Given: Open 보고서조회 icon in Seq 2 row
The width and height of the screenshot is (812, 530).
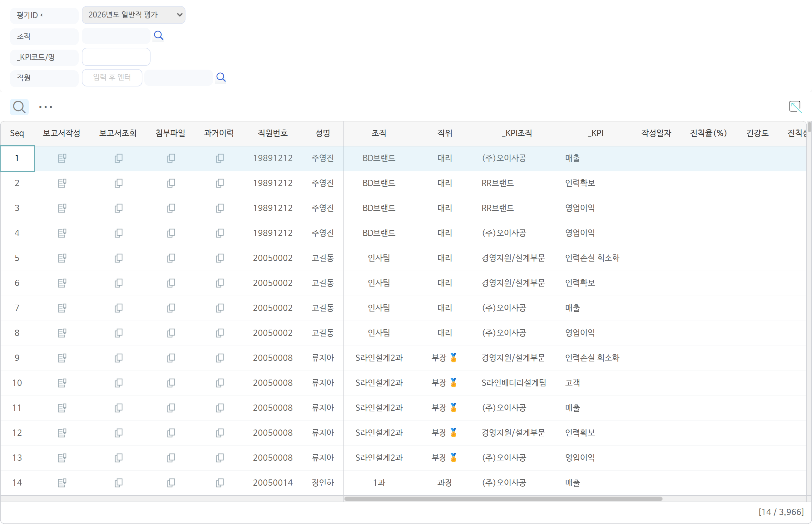Looking at the screenshot, I should (118, 183).
